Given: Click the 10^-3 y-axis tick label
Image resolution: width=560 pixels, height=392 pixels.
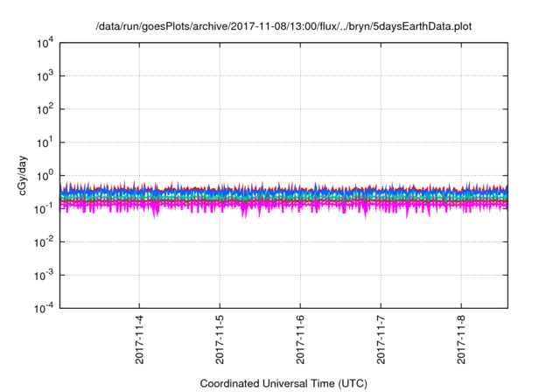Looking at the screenshot, I should point(44,276).
